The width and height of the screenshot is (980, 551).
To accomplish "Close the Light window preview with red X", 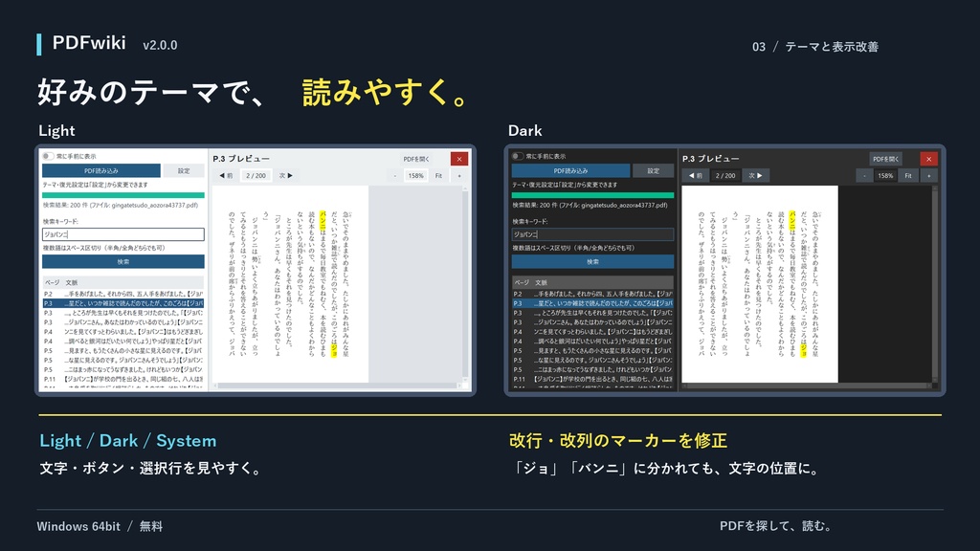I will 459,159.
